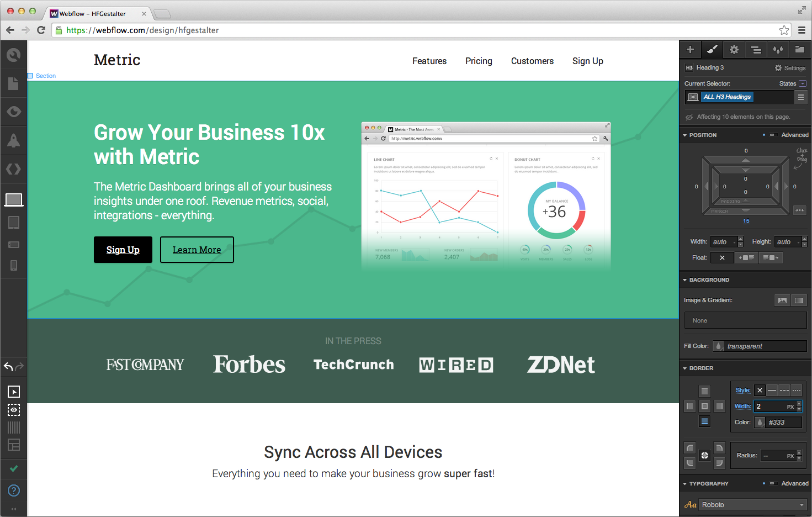Select the top border side icon

704,391
